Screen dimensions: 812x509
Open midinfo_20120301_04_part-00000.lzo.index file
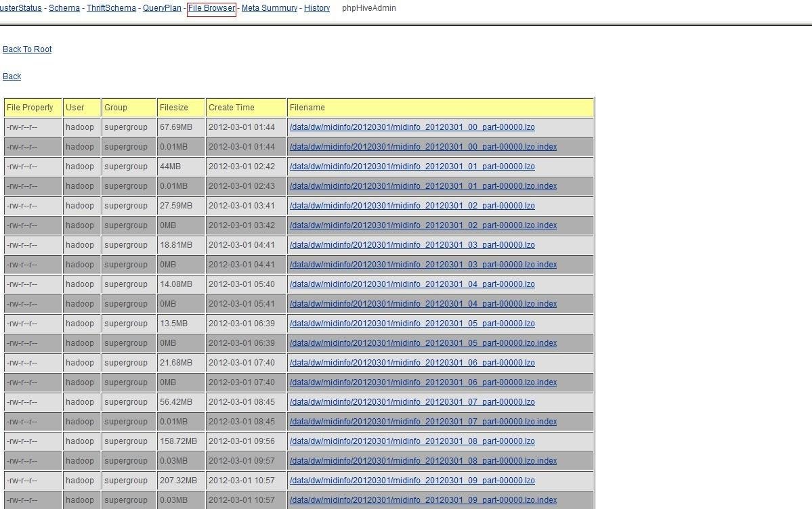[422, 303]
